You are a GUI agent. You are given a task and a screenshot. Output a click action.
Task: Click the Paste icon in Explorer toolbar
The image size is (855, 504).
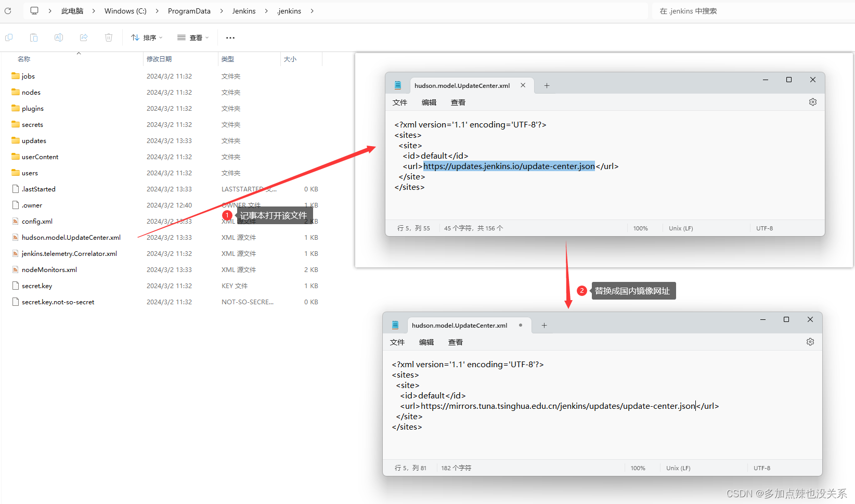pyautogui.click(x=34, y=37)
